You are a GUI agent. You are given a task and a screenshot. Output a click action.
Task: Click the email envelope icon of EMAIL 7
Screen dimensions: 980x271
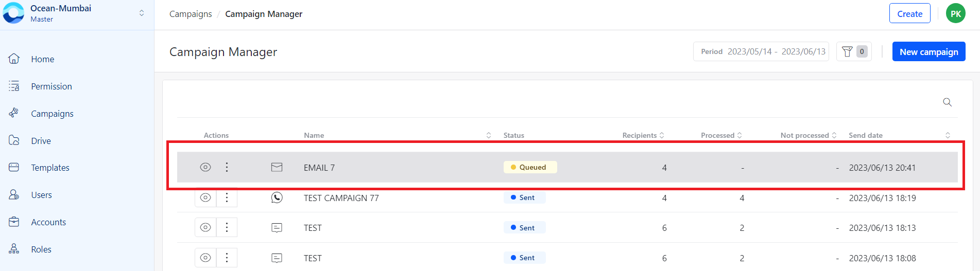click(x=277, y=167)
